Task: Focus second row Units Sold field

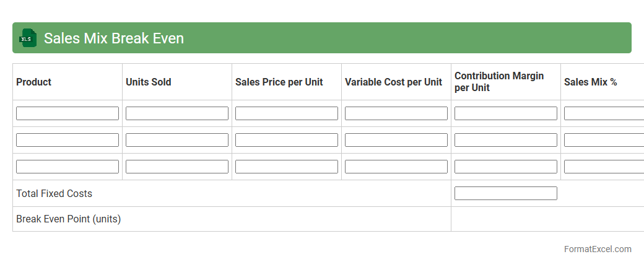Action: coord(177,140)
